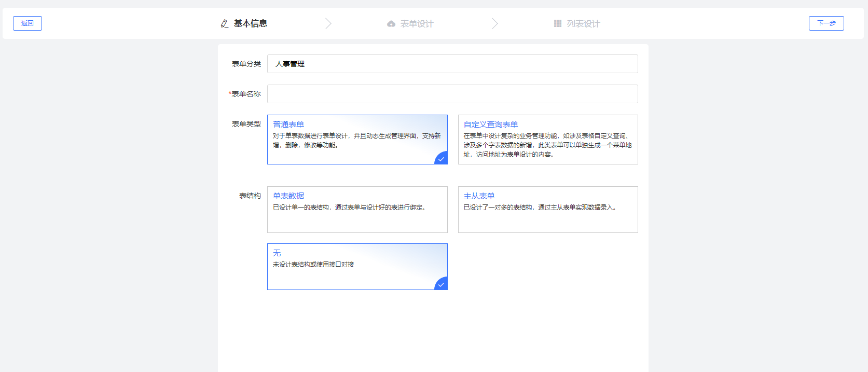Click the pencil icon beside 基本信息
Screen dimensions: 868x372
tap(224, 24)
